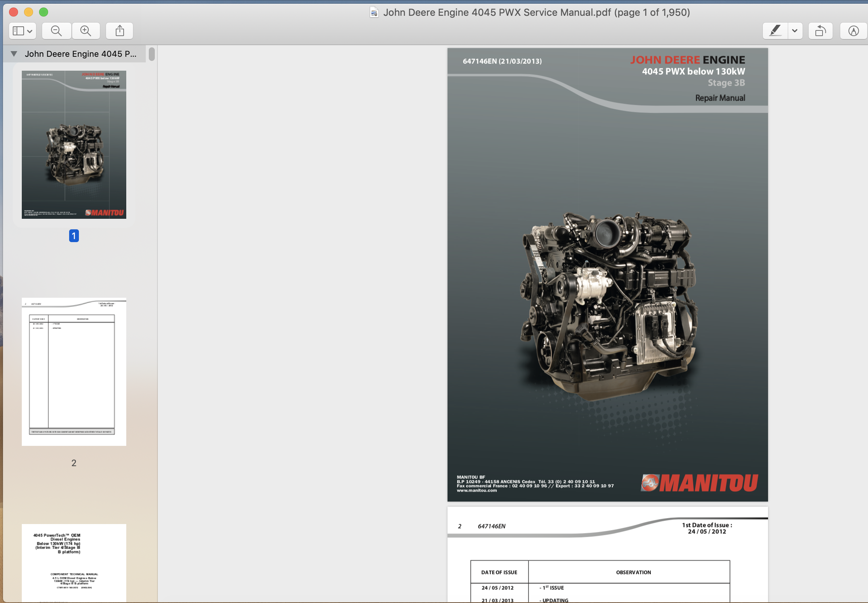Open the highlight color dropdown arrow
Image resolution: width=868 pixels, height=603 pixels.
[795, 31]
